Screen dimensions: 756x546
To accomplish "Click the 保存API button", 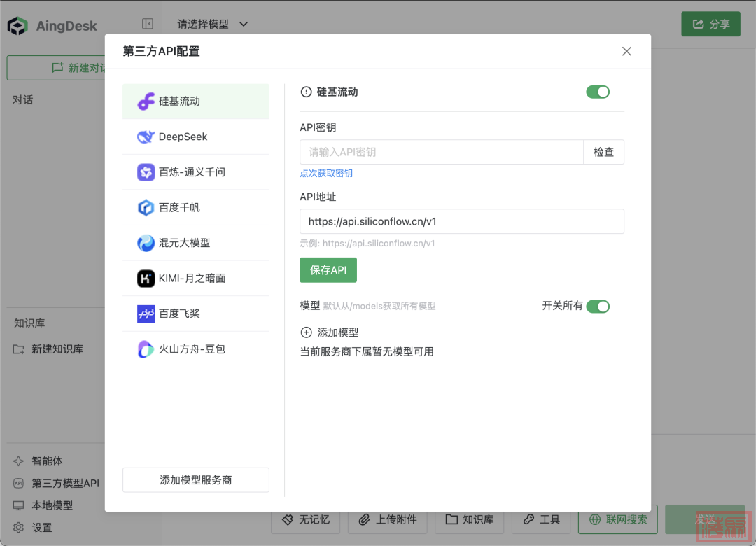I will coord(328,270).
